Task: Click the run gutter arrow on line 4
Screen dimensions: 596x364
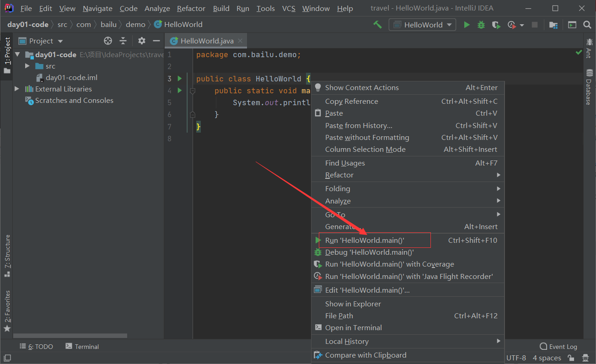Action: point(180,90)
